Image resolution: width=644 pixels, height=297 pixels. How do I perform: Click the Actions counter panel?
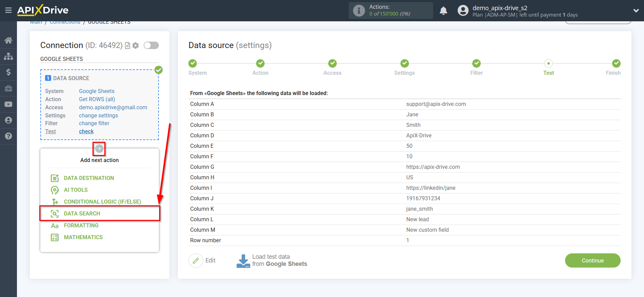pyautogui.click(x=391, y=10)
